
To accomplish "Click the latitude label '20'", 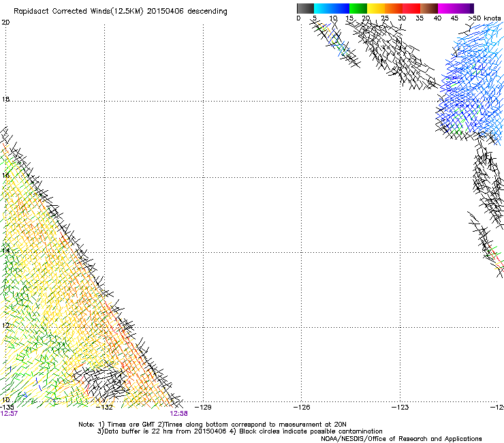I will coord(5,22).
